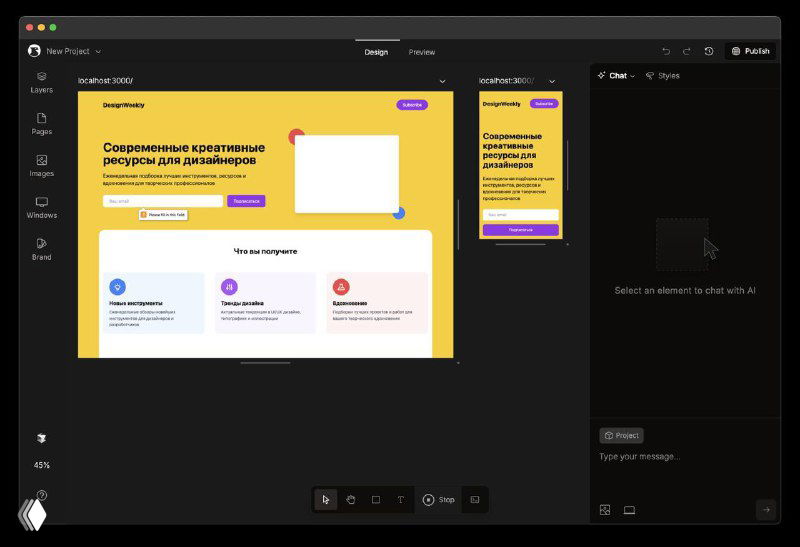This screenshot has height=547, width=800.
Task: Click purple Подписаться button in mobile frame
Action: [x=520, y=230]
